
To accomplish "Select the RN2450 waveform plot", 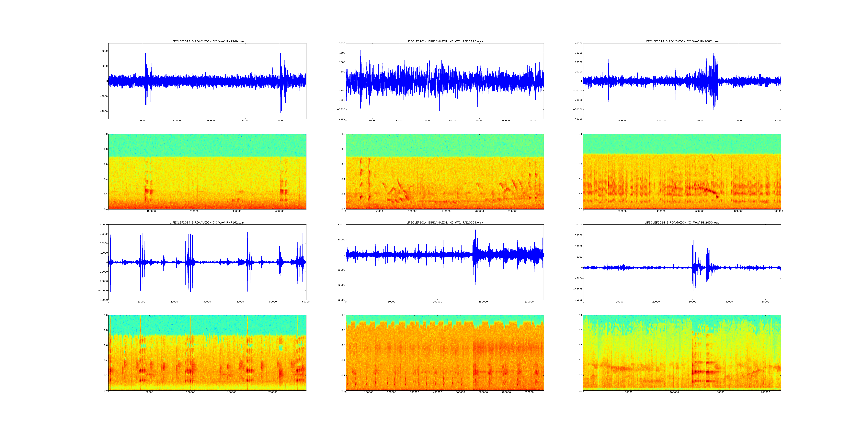I will [x=682, y=262].
